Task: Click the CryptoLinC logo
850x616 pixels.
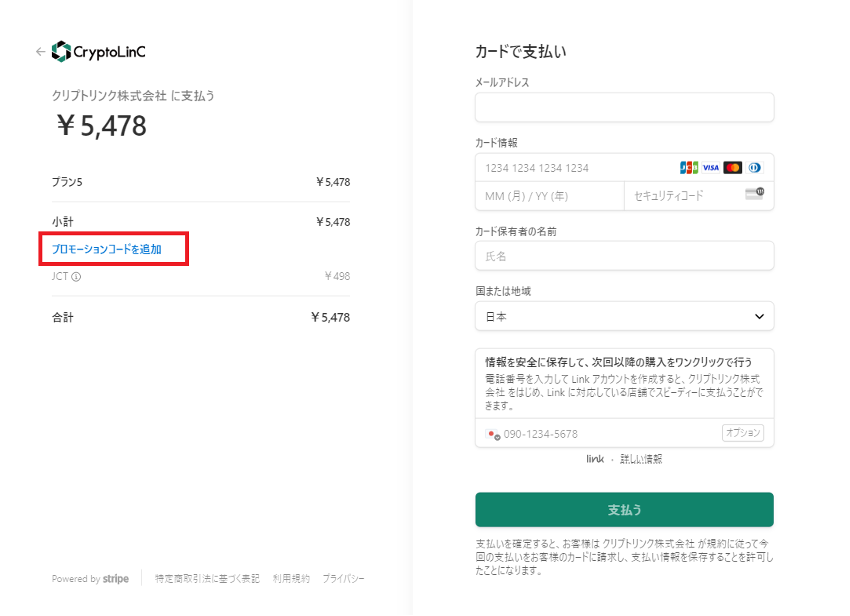Action: (x=99, y=52)
